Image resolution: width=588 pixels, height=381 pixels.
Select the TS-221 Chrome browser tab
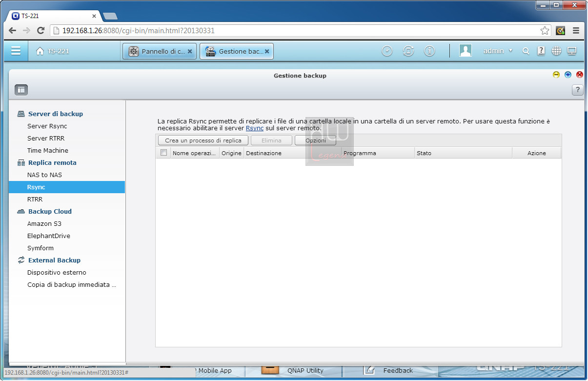point(55,16)
